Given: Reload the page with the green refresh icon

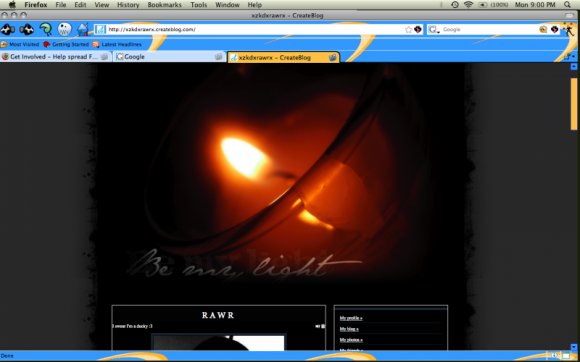Looking at the screenshot, I should pos(46,29).
